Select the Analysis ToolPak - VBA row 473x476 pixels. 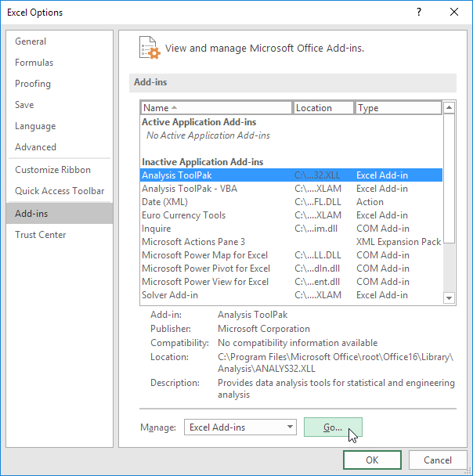[291, 189]
